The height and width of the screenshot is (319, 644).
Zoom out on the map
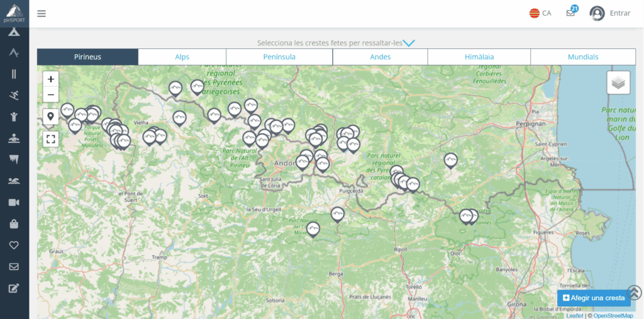pos(51,95)
